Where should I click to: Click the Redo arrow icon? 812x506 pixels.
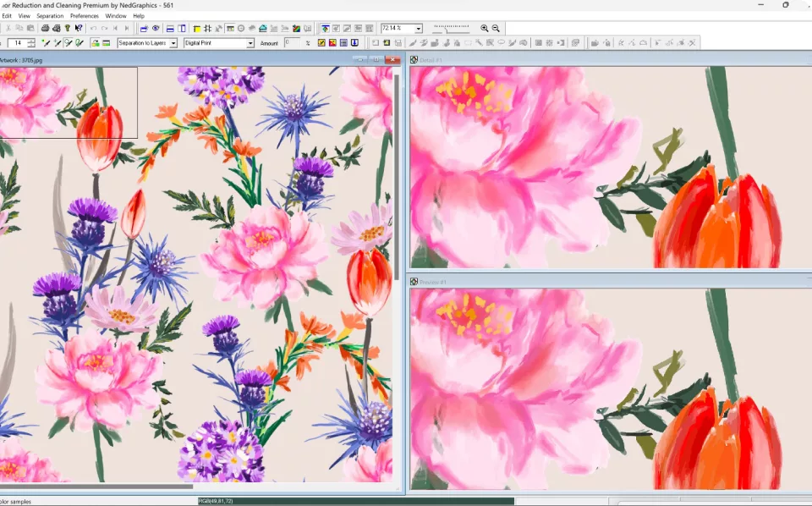[x=104, y=28]
